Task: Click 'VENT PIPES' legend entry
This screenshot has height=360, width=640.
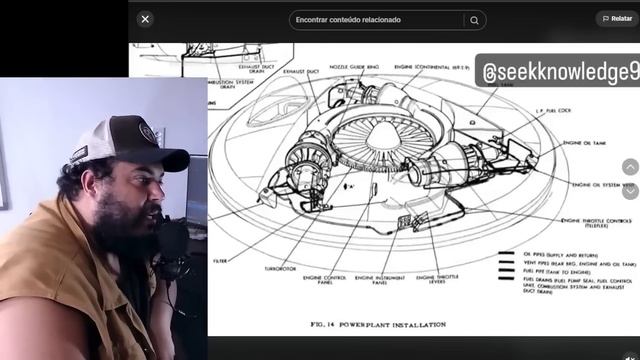Action: click(580, 264)
